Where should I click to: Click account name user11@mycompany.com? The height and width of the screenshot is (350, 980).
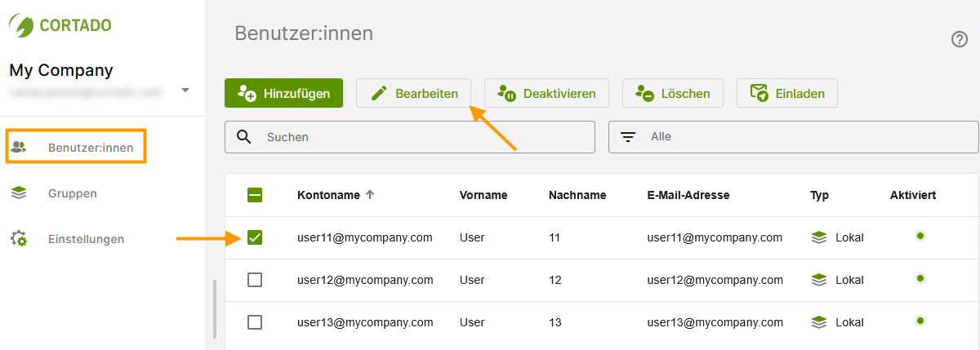pos(365,237)
